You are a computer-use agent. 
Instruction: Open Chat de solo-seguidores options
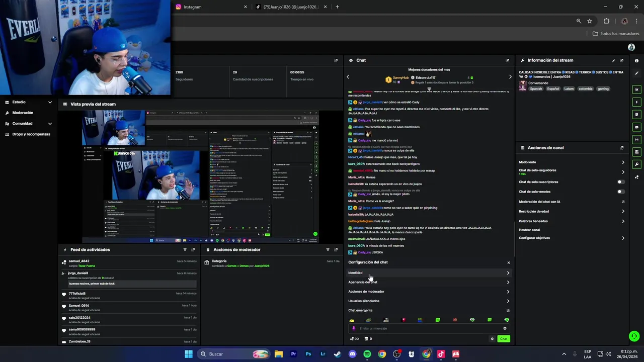(572, 171)
